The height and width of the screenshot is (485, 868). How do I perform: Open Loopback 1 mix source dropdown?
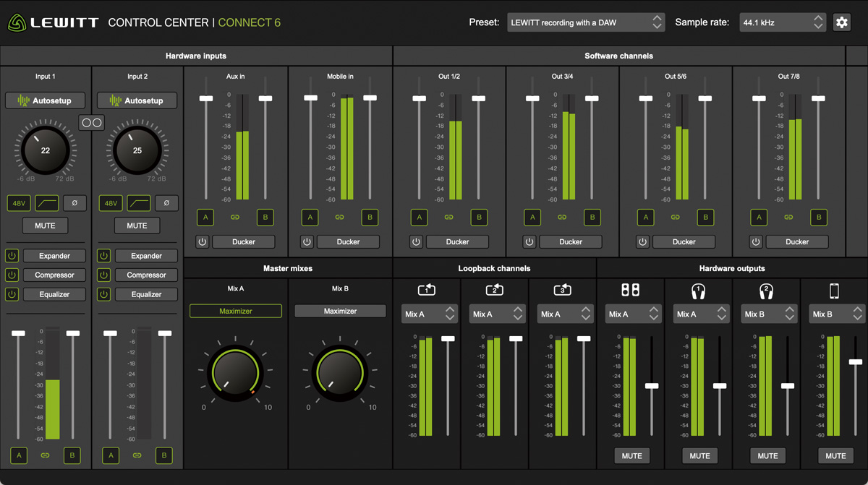click(430, 314)
